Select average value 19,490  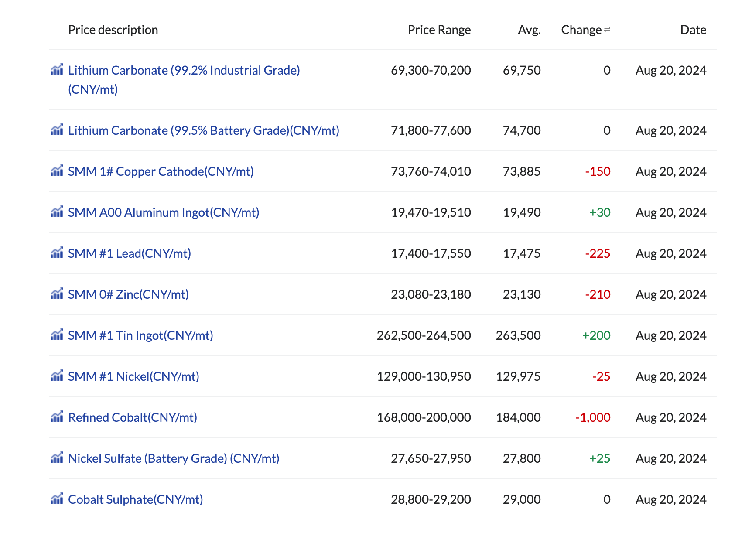(522, 212)
